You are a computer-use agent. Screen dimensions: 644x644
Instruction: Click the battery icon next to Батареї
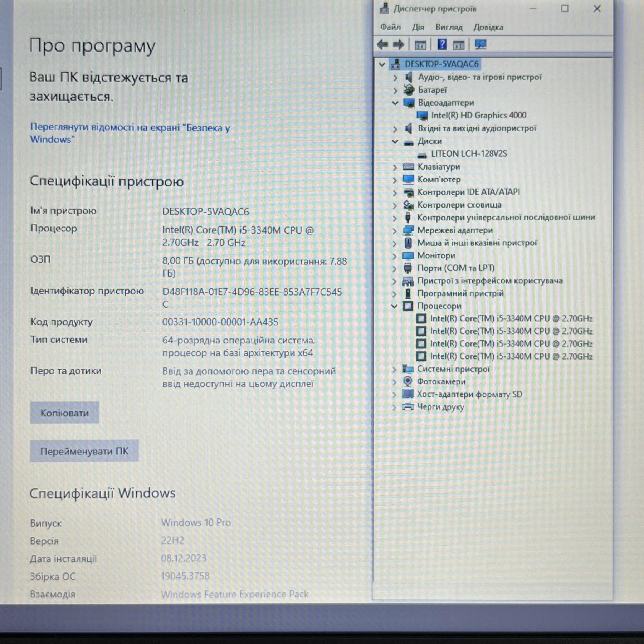point(409,90)
